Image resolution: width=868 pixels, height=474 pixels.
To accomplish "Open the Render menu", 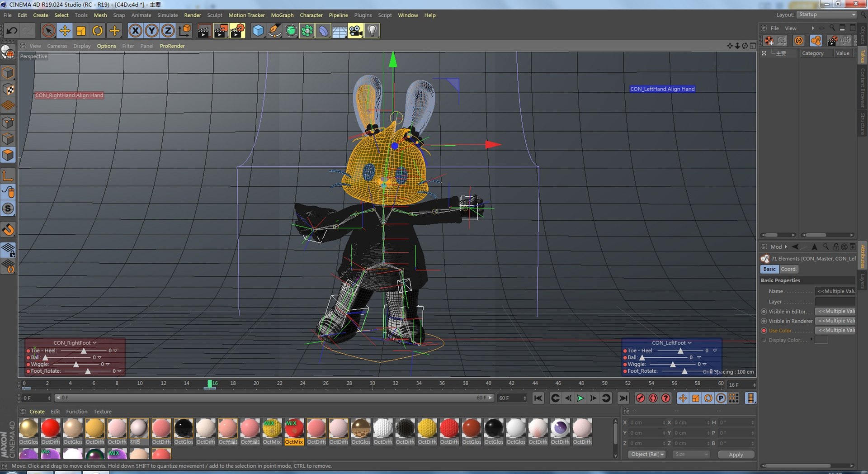I will point(193,15).
